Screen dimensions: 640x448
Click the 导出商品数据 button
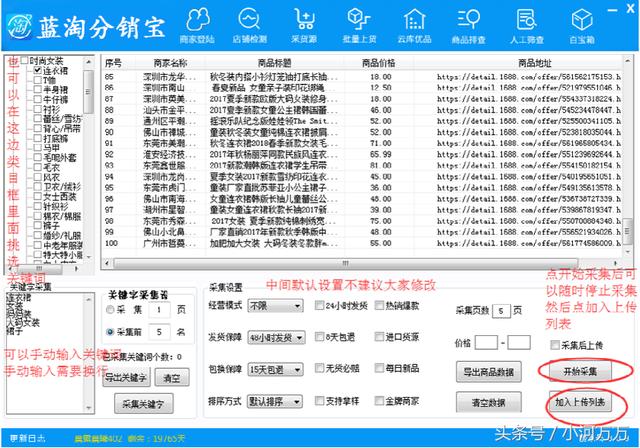coord(489,372)
